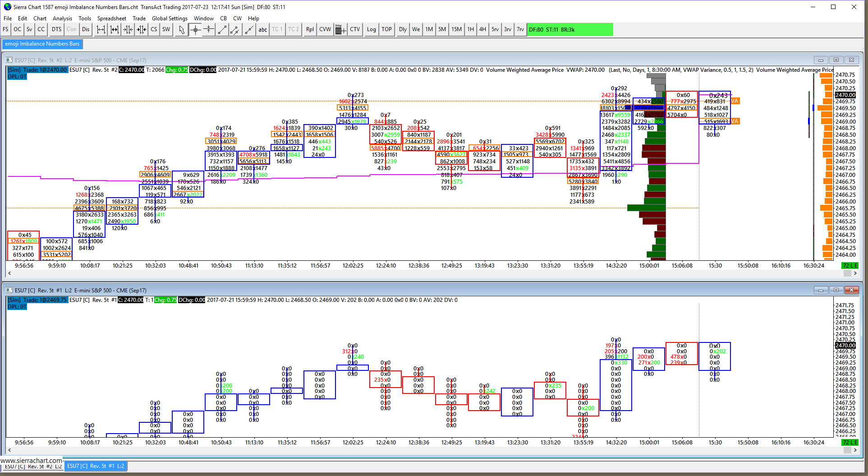This screenshot has height=476, width=868.
Task: Open the Edit menu
Action: click(x=23, y=18)
